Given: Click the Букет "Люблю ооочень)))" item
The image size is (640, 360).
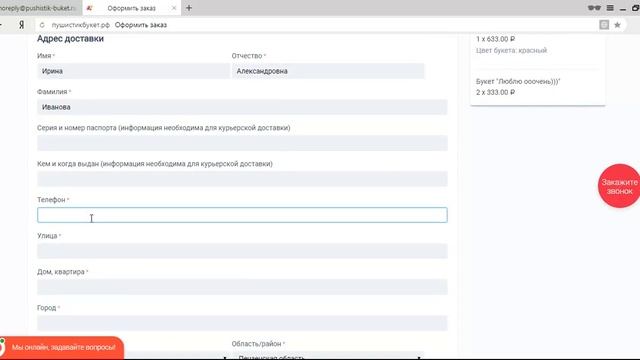Looking at the screenshot, I should click(x=518, y=82).
